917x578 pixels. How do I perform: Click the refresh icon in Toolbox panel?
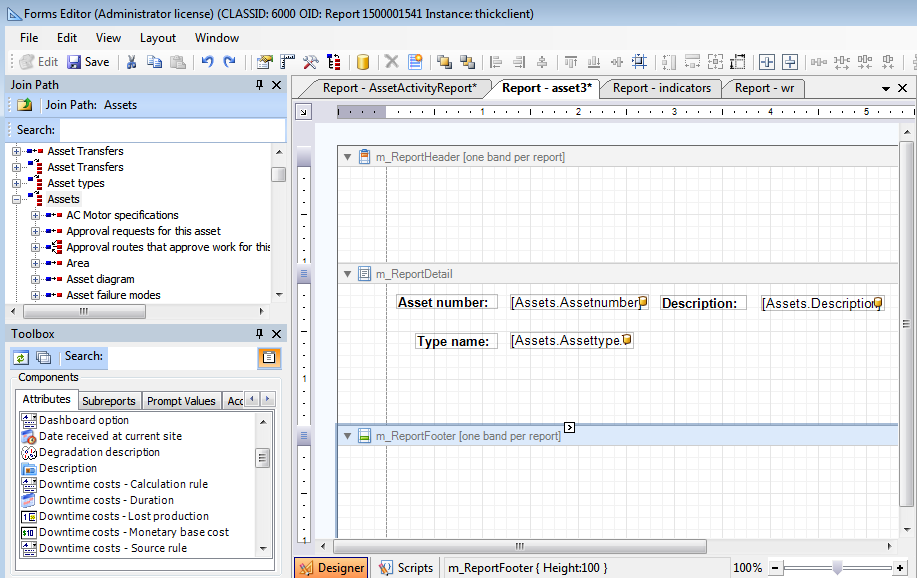21,357
